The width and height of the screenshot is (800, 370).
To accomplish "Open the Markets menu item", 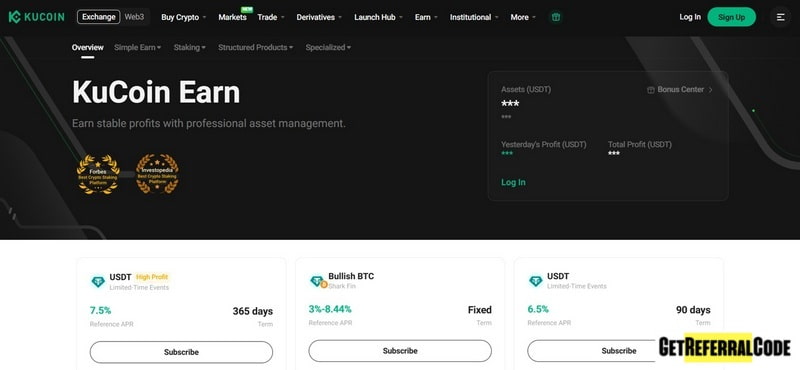I will click(x=232, y=17).
